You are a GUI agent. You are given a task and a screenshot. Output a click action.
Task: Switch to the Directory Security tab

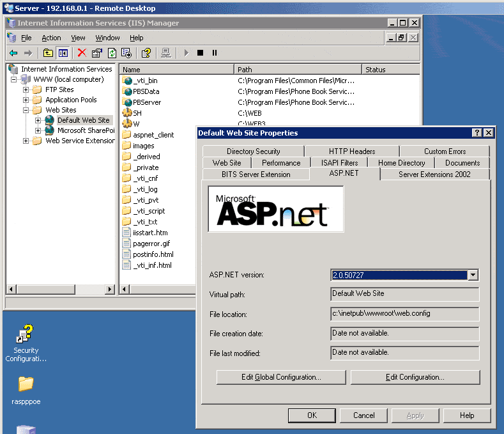click(x=254, y=151)
